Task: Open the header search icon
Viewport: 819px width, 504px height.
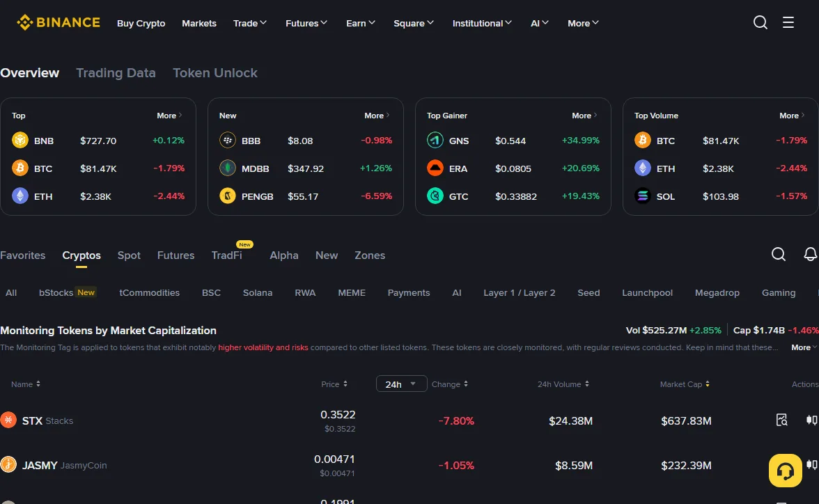Action: (760, 22)
